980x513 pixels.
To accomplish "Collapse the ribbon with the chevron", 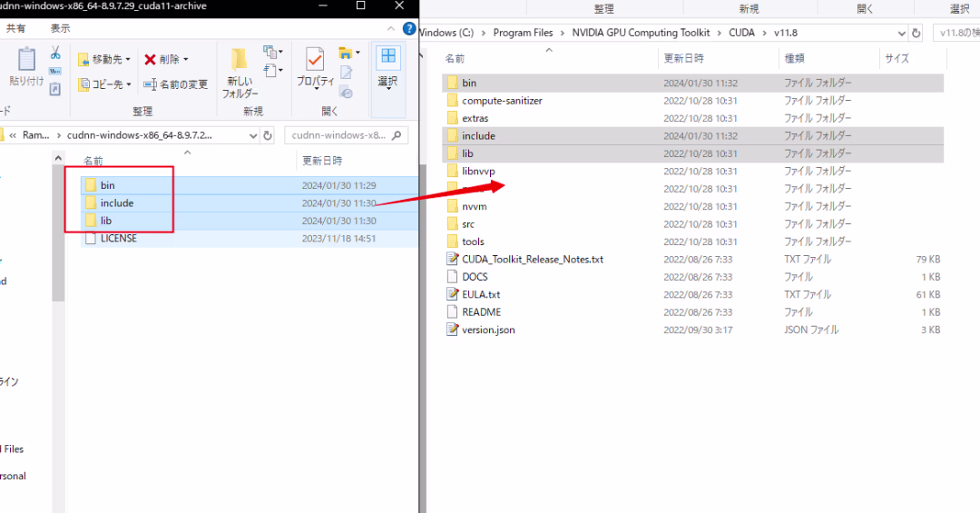I will tap(390, 28).
